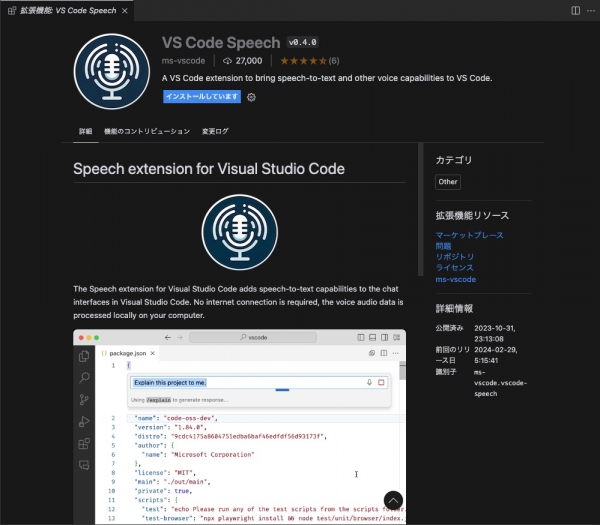Click the 27,000 install count

(x=249, y=61)
